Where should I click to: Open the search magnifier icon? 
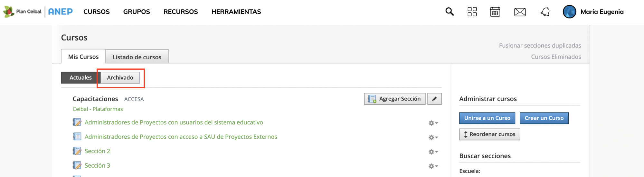450,12
